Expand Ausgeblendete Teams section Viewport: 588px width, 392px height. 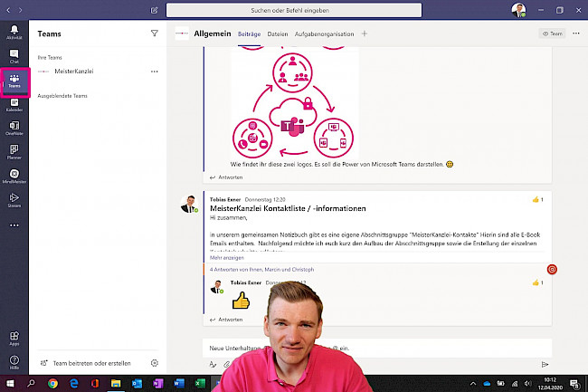coord(62,95)
